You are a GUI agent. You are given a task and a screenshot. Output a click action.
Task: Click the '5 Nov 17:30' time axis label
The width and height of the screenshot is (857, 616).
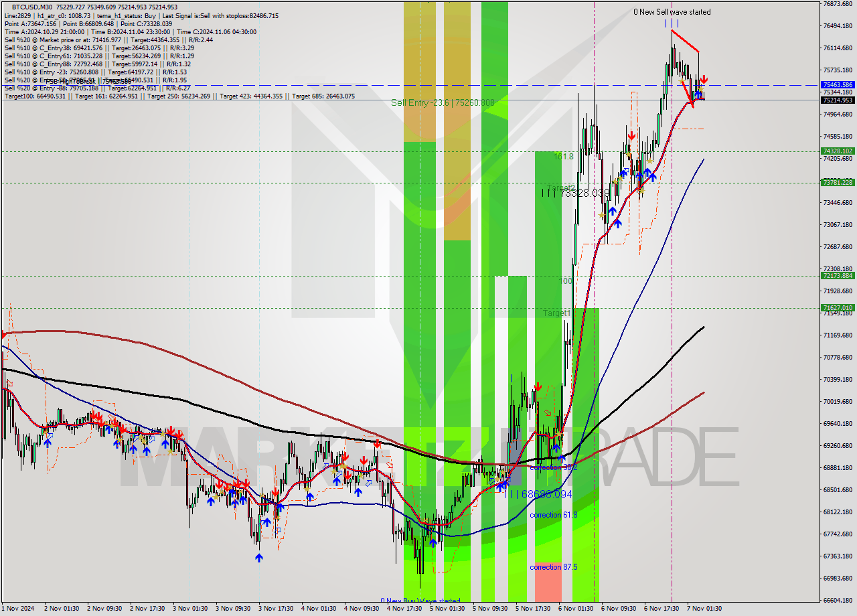point(532,609)
